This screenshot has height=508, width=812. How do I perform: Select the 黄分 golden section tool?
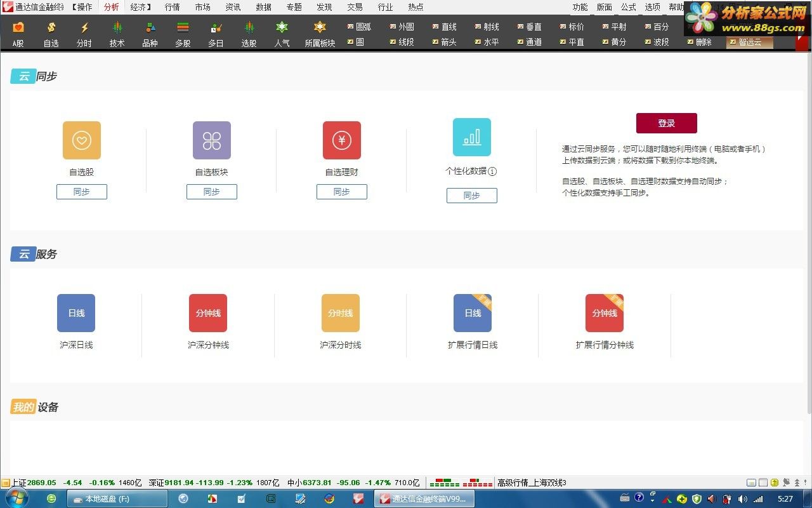pos(614,42)
